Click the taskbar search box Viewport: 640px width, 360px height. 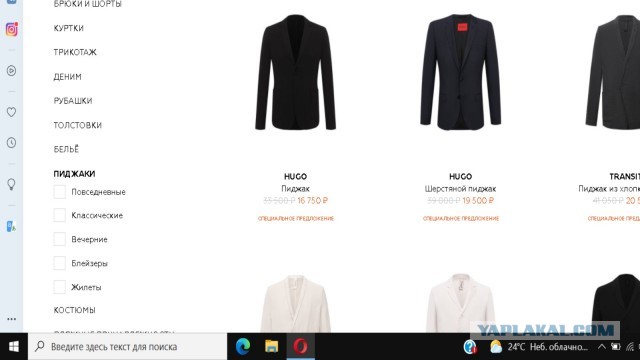pyautogui.click(x=127, y=347)
